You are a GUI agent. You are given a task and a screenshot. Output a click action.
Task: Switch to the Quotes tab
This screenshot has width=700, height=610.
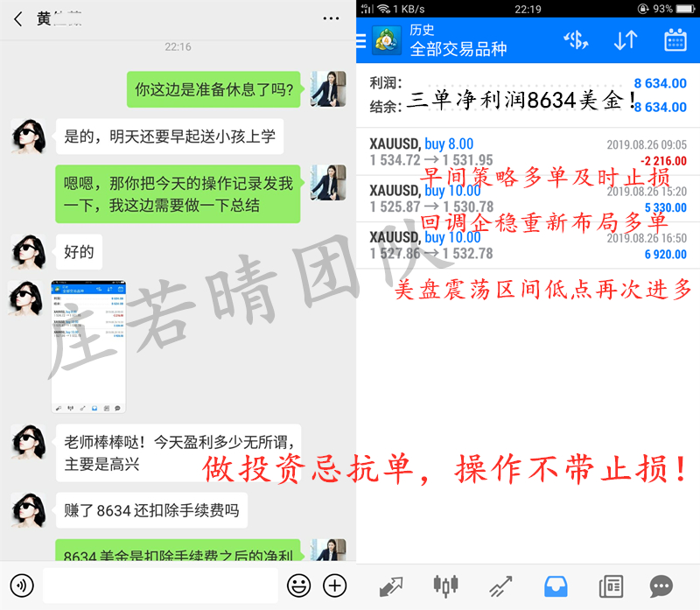(391, 585)
